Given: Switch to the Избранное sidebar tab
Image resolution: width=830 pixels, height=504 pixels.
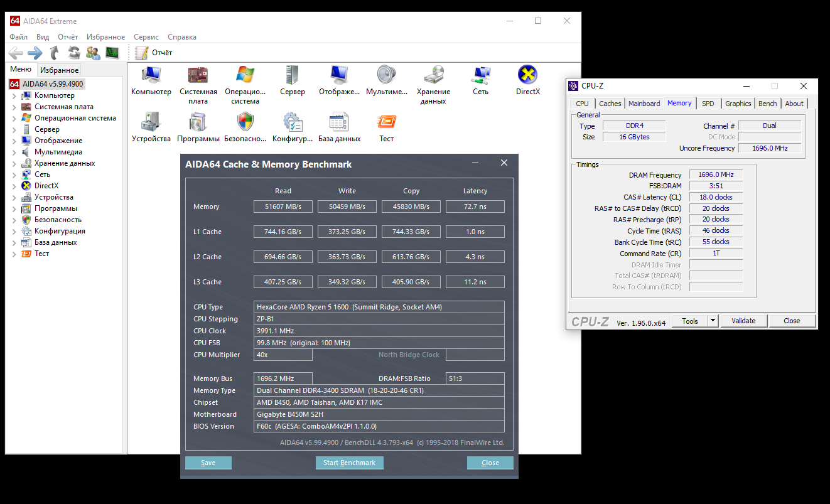Looking at the screenshot, I should pos(60,70).
